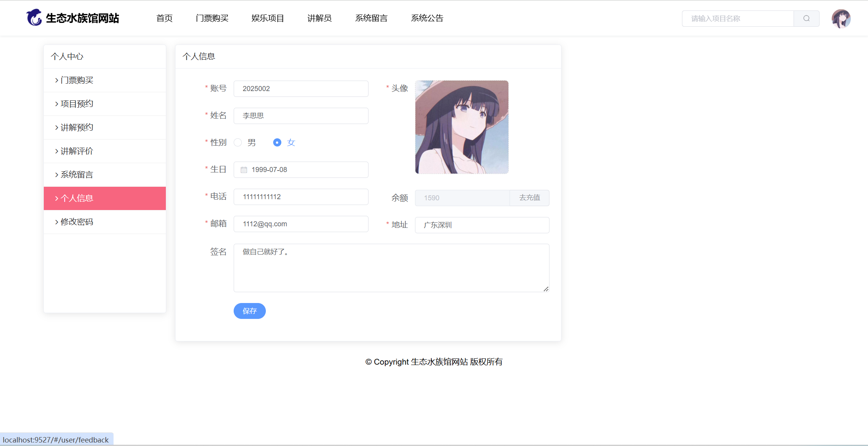Open 门票购买 in sidebar

point(77,80)
